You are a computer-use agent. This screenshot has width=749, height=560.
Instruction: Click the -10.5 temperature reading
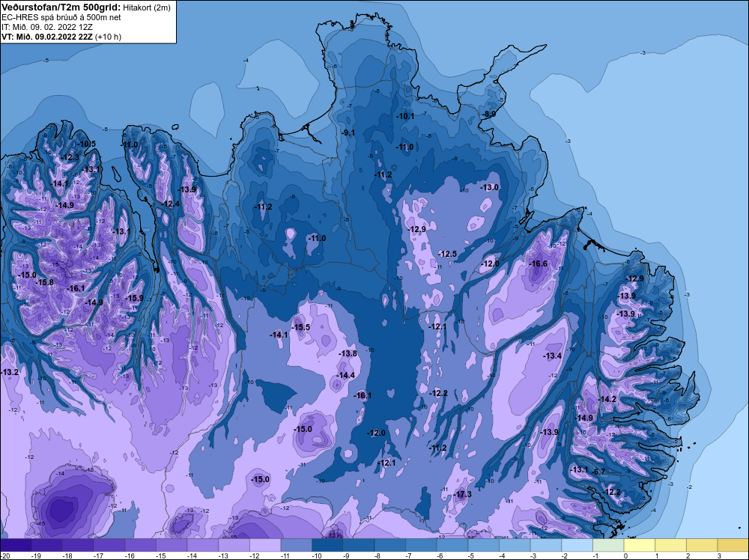point(86,144)
